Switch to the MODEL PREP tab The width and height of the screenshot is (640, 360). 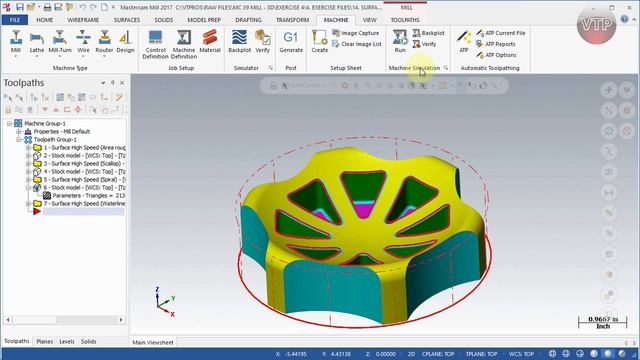204,20
